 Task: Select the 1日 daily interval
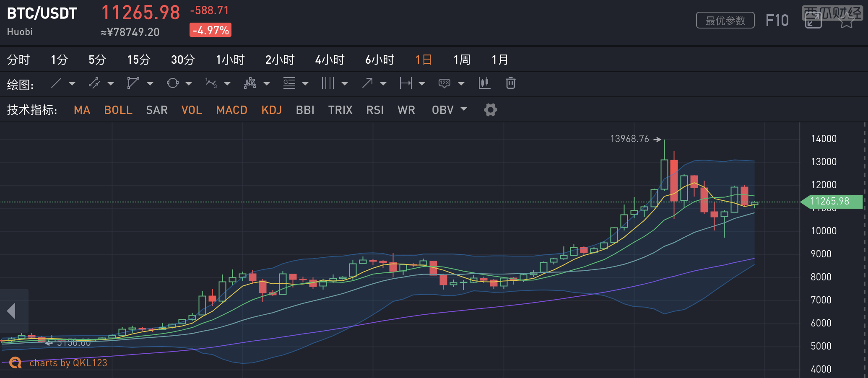[x=424, y=60]
